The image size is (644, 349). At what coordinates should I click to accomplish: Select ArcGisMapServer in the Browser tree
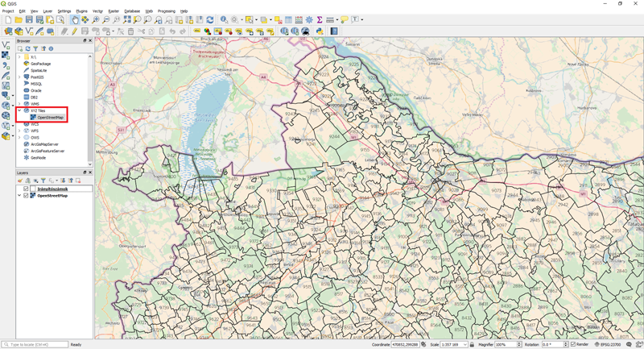tap(44, 144)
